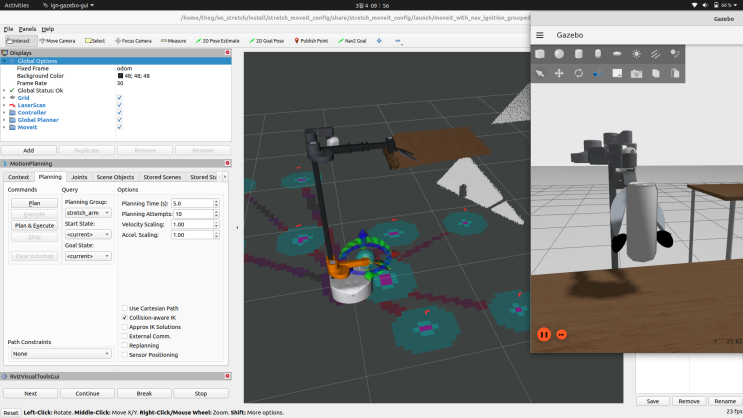The width and height of the screenshot is (743, 418).
Task: Activate the Gazebo rotate mode tool
Action: [578, 73]
